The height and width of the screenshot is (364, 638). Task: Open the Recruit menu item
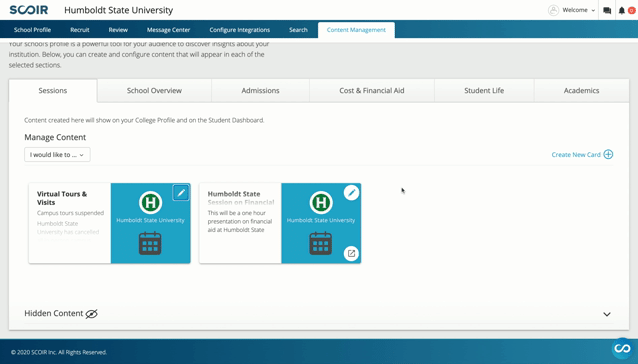(80, 30)
